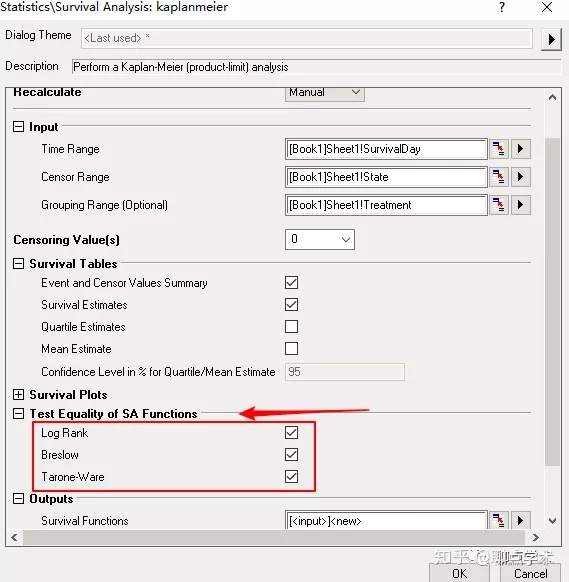Click the horizontal scrollbar left arrow
Viewport: 569px width, 582px height.
coord(14,537)
